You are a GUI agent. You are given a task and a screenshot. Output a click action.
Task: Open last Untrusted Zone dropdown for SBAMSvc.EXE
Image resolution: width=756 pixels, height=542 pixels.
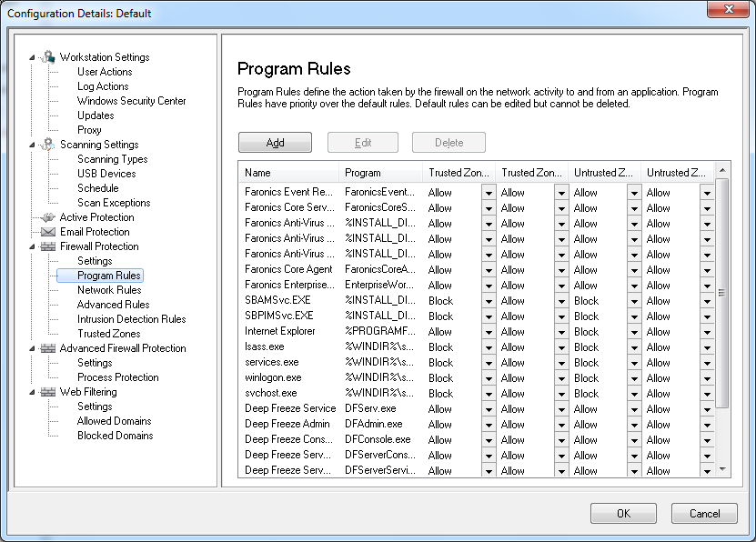[707, 301]
